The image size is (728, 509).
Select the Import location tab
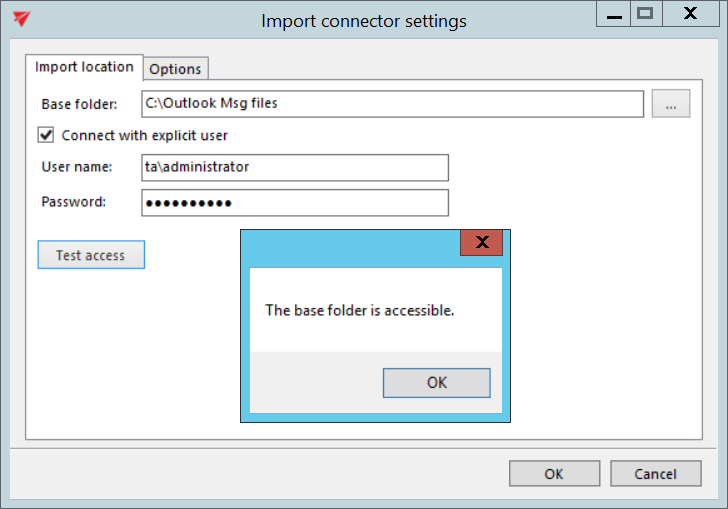coord(84,67)
